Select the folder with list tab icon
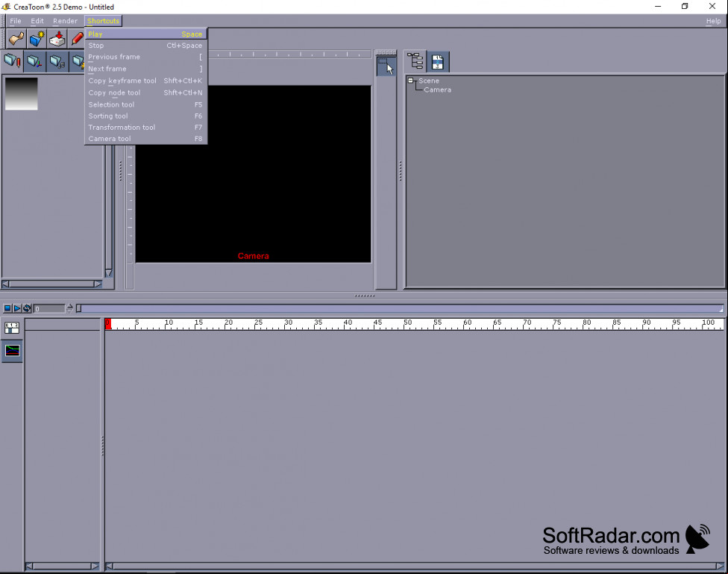This screenshot has height=574, width=728. pyautogui.click(x=57, y=61)
